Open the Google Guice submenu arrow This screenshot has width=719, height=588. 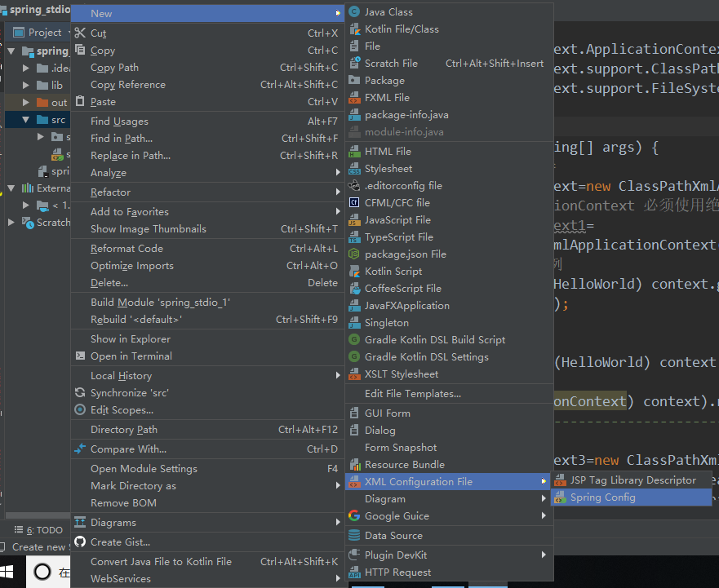click(x=544, y=515)
